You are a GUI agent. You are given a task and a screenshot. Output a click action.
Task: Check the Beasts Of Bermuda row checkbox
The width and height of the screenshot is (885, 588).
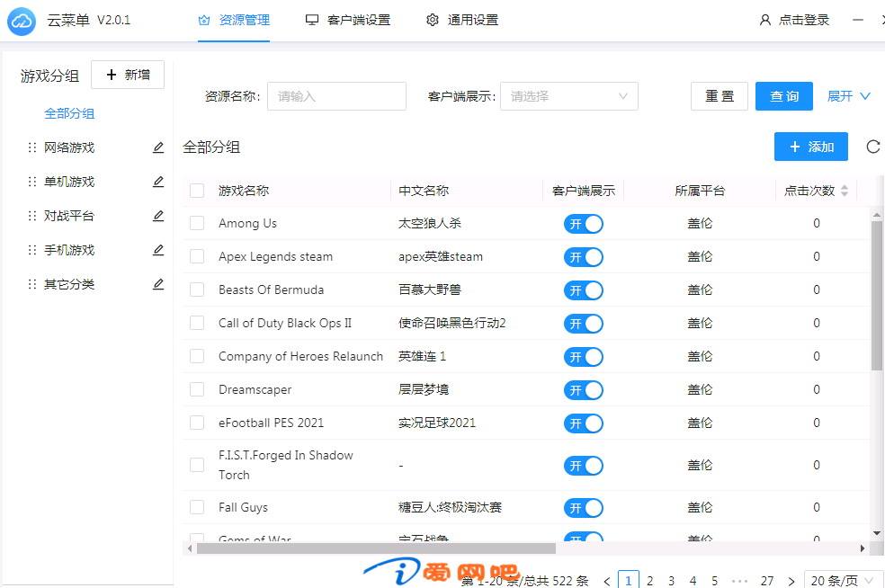click(197, 290)
